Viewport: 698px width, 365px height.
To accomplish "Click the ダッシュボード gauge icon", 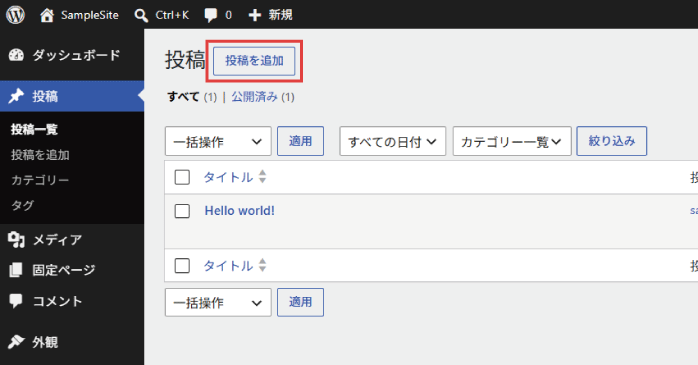I will pos(16,55).
